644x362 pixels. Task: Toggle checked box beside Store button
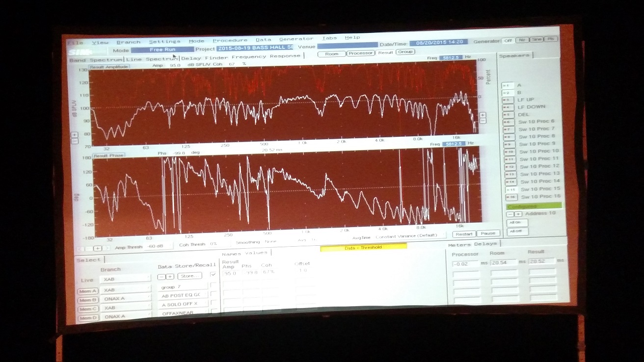pos(213,275)
